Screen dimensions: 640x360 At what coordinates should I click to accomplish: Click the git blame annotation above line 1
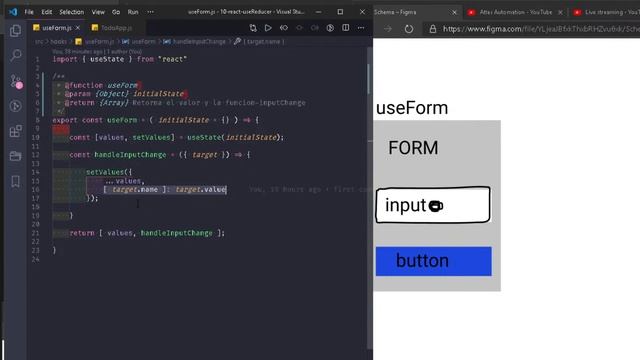click(x=97, y=52)
